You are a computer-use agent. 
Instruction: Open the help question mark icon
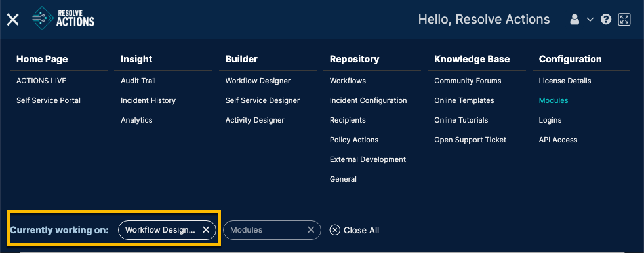tap(606, 19)
